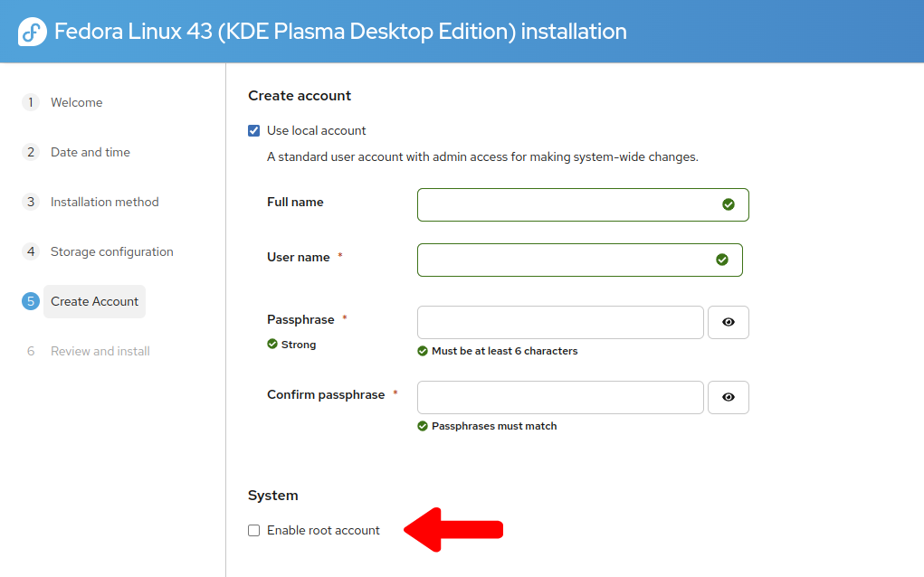924x577 pixels.
Task: Click the 'Must be at least 6 characters' check icon
Action: click(423, 351)
